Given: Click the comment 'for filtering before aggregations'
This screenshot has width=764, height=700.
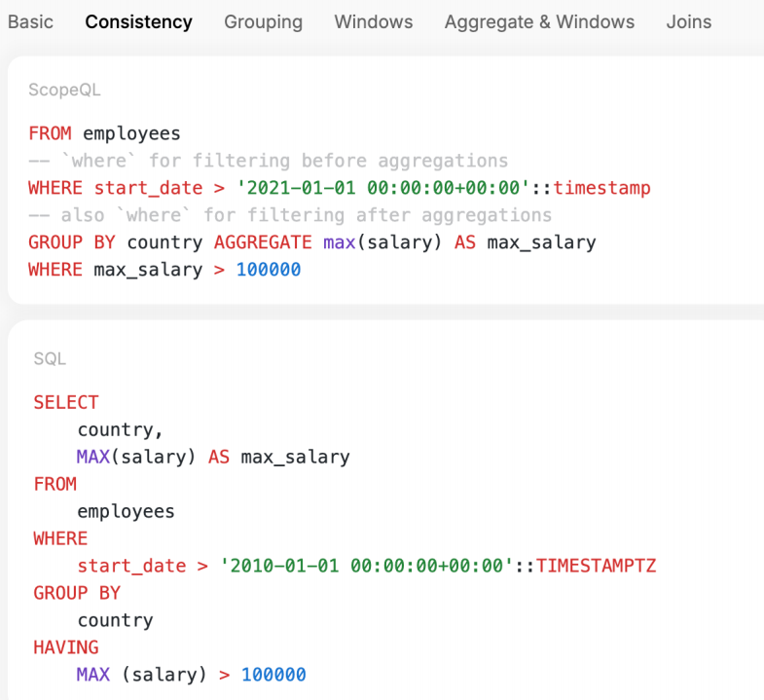Looking at the screenshot, I should (x=328, y=161).
